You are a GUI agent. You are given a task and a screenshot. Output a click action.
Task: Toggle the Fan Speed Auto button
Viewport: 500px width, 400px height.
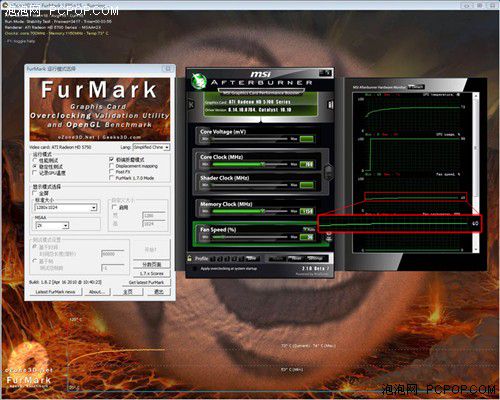point(309,229)
